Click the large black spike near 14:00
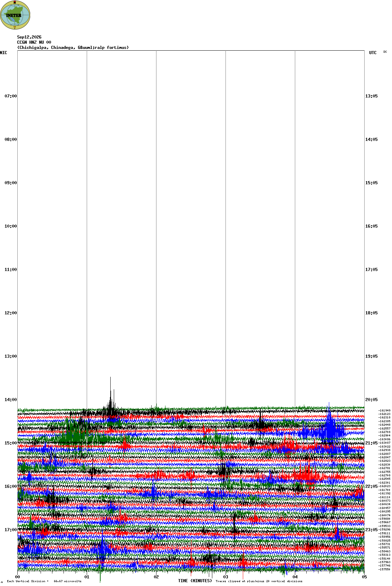The width and height of the screenshot is (392, 586). pyautogui.click(x=111, y=396)
